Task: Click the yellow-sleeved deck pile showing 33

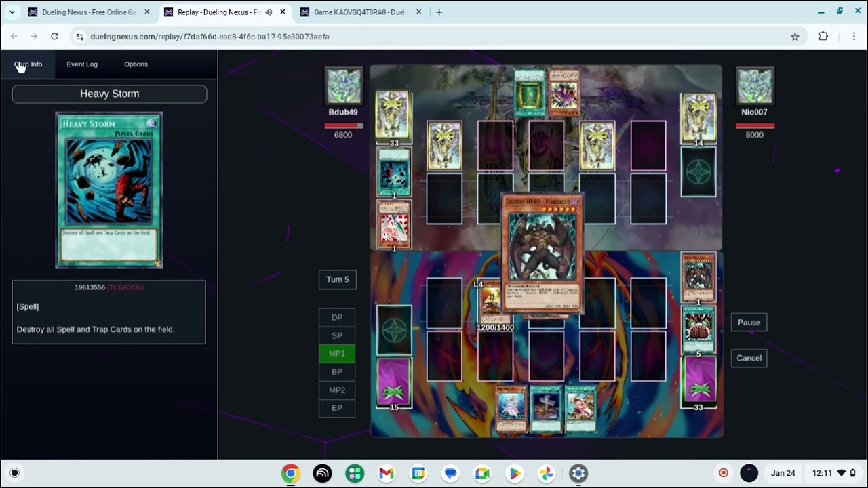Action: pos(393,117)
